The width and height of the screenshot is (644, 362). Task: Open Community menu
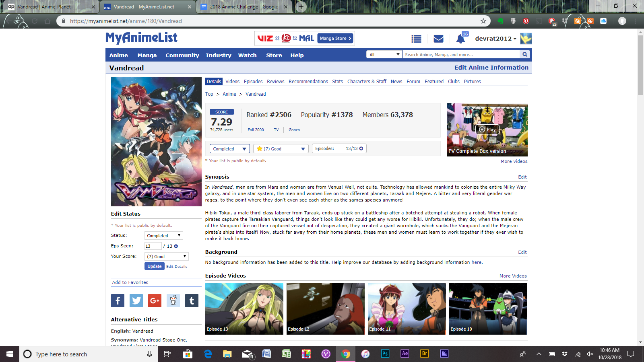(x=182, y=55)
